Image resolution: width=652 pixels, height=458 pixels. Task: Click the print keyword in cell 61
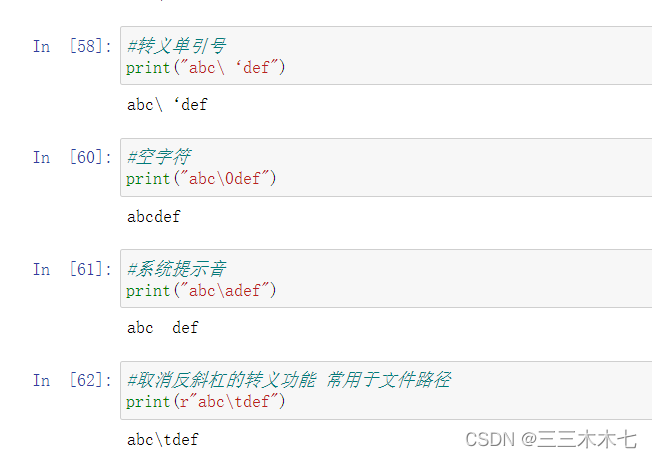[x=148, y=290]
